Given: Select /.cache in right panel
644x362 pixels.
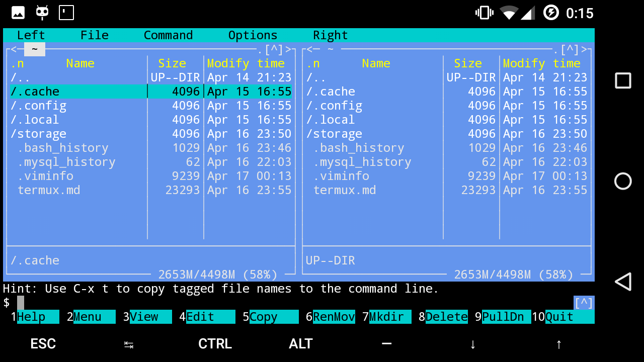Looking at the screenshot, I should pyautogui.click(x=447, y=92).
